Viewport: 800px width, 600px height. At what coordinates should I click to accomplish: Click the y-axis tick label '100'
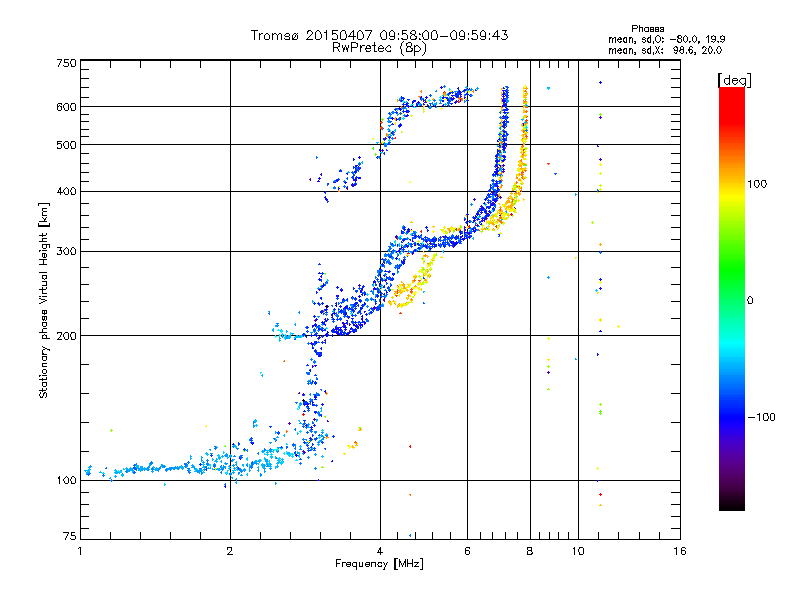66,480
